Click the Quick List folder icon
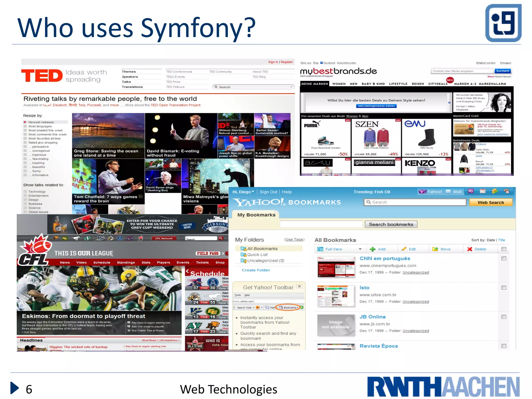Image resolution: width=532 pixels, height=399 pixels. coord(243,255)
